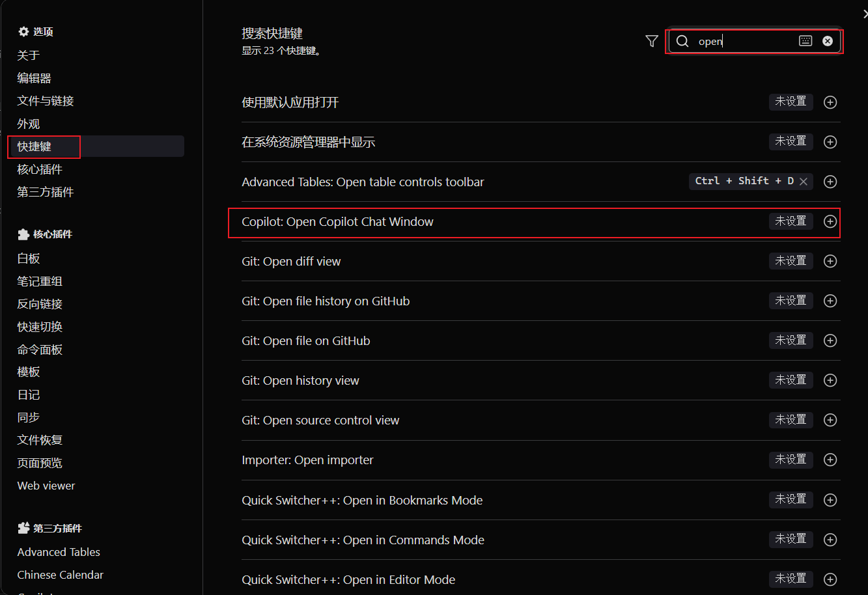Add hotkey for 使用默认应用打开
The image size is (868, 595).
(830, 102)
